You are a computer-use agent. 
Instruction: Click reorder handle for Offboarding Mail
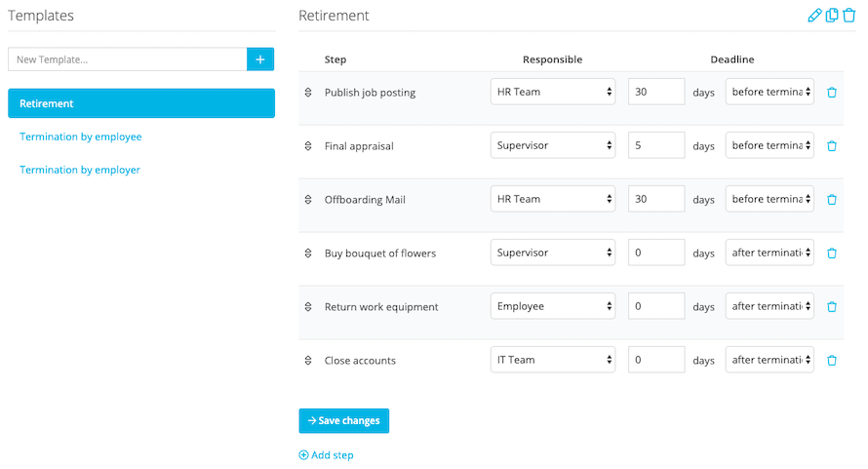[x=308, y=199]
